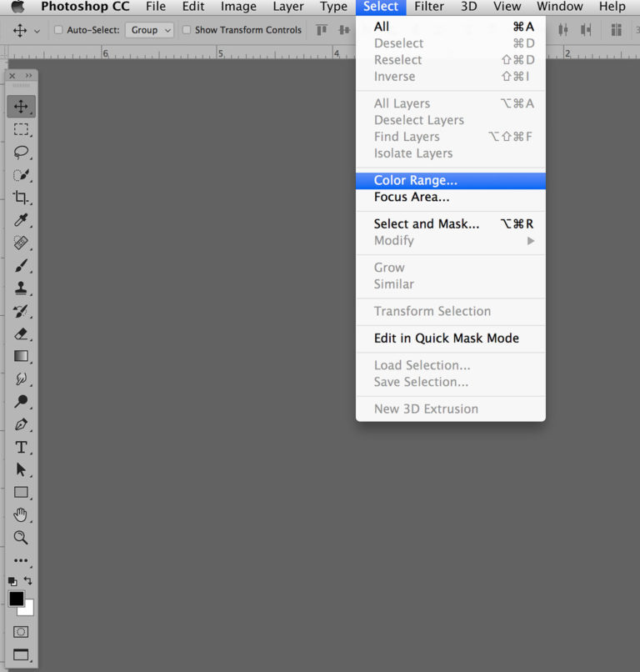Open the 3D menu
This screenshot has width=640, height=672.
click(x=469, y=7)
